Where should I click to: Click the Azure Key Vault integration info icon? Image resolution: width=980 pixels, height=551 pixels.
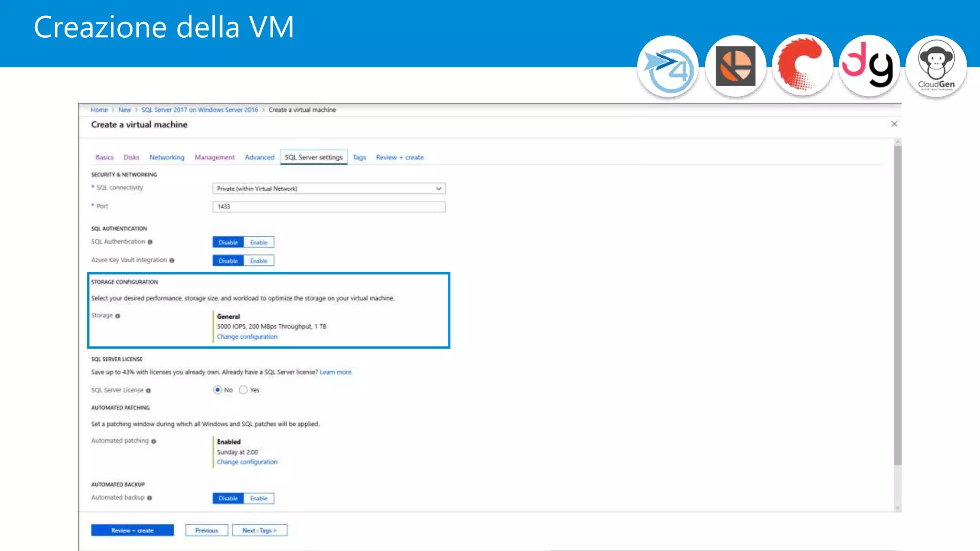coord(172,261)
